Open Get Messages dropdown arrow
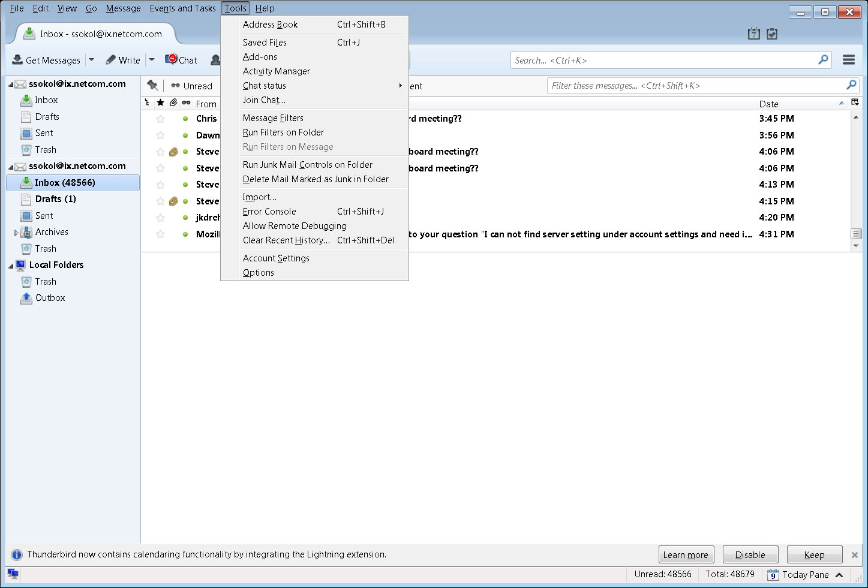The image size is (868, 588). pos(91,60)
